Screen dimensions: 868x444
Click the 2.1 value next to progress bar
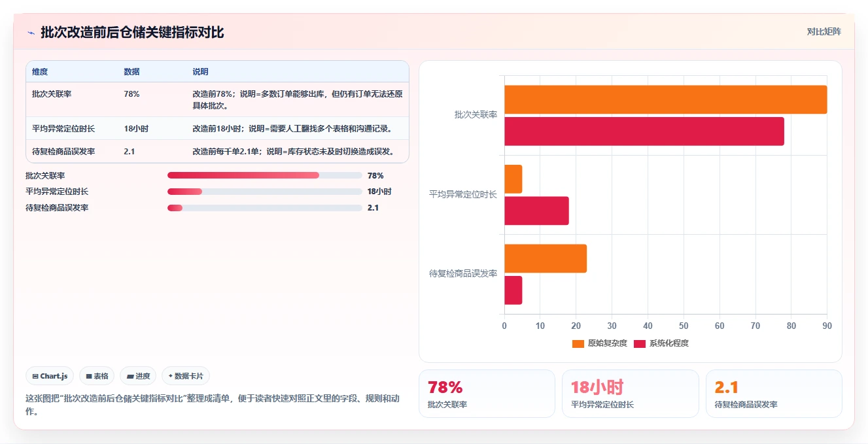click(x=373, y=208)
